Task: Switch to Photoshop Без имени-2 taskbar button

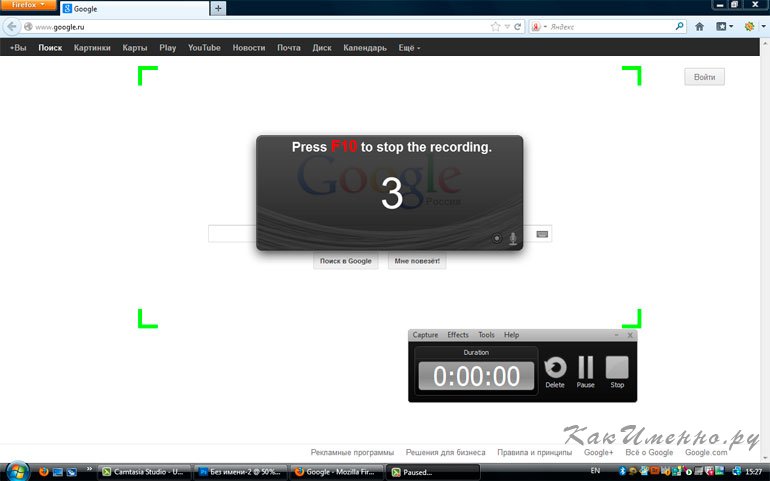Action: pyautogui.click(x=241, y=472)
